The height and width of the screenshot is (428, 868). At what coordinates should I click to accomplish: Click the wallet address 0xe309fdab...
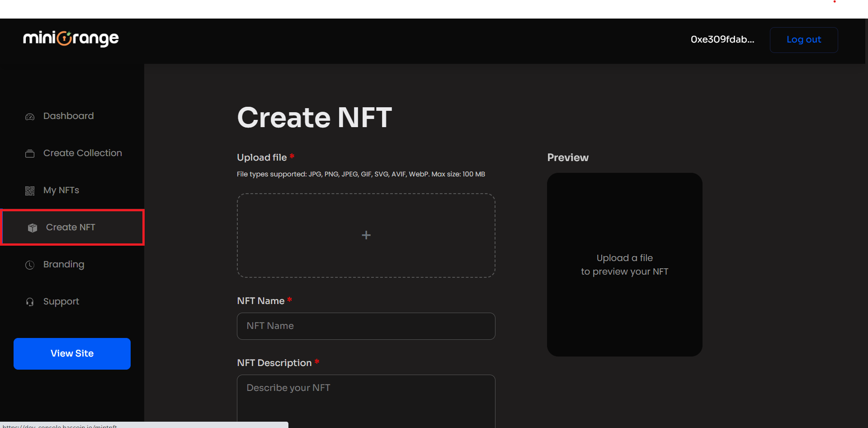pyautogui.click(x=722, y=39)
